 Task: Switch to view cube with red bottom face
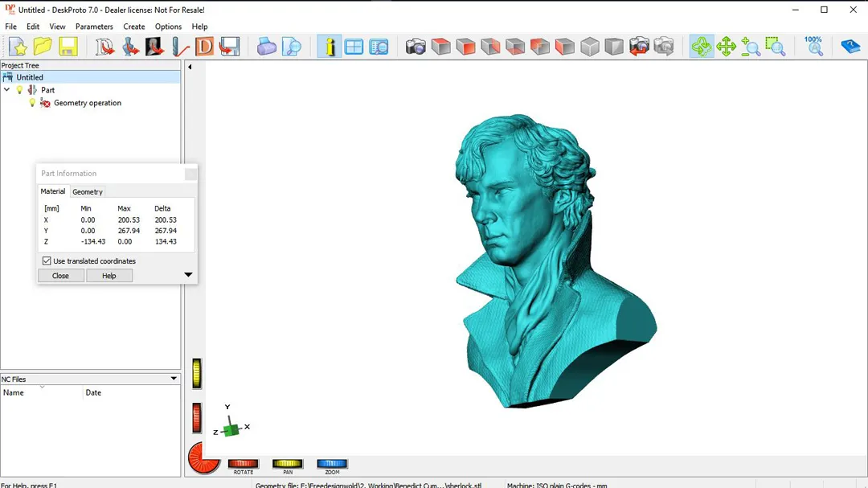click(515, 47)
